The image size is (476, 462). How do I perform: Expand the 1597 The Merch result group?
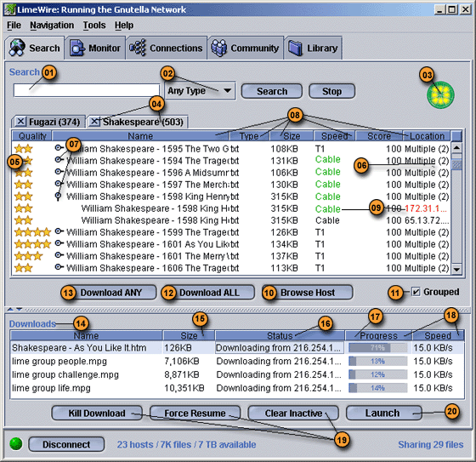tap(59, 184)
